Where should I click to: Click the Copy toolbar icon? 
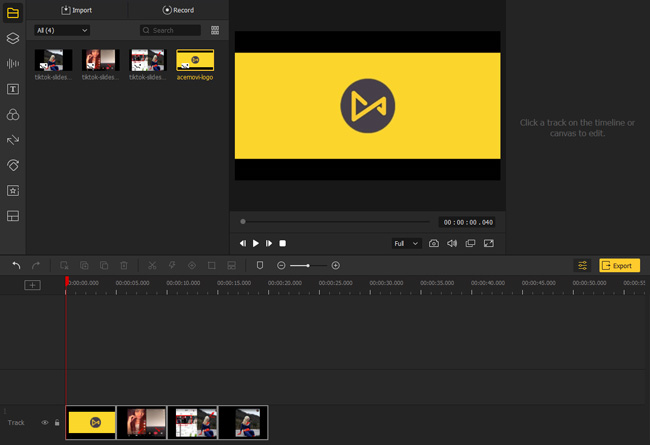(84, 265)
